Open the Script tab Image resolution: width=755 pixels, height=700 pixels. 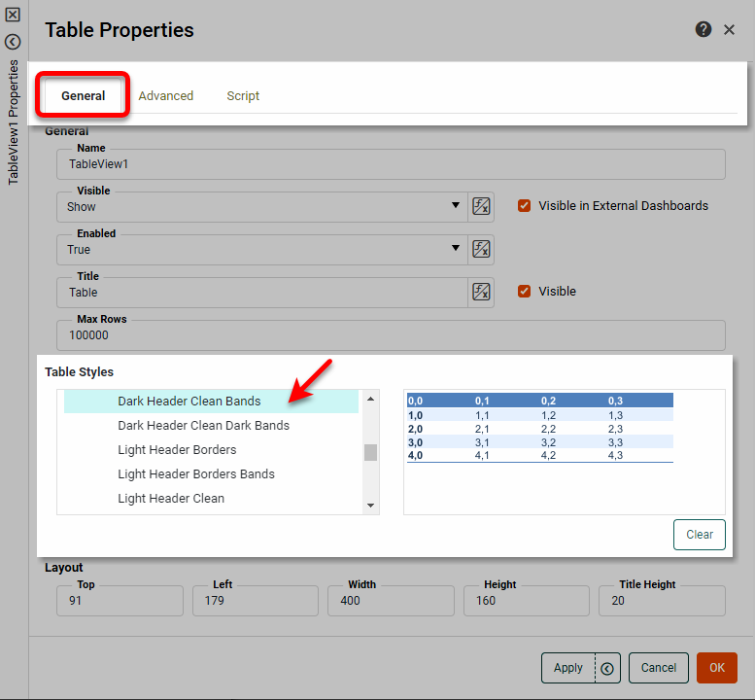(x=243, y=96)
